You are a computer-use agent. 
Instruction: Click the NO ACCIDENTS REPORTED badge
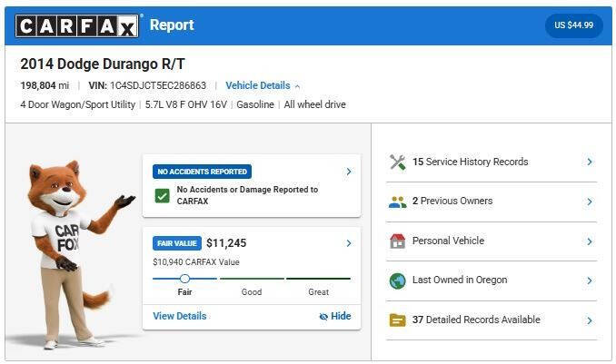202,172
